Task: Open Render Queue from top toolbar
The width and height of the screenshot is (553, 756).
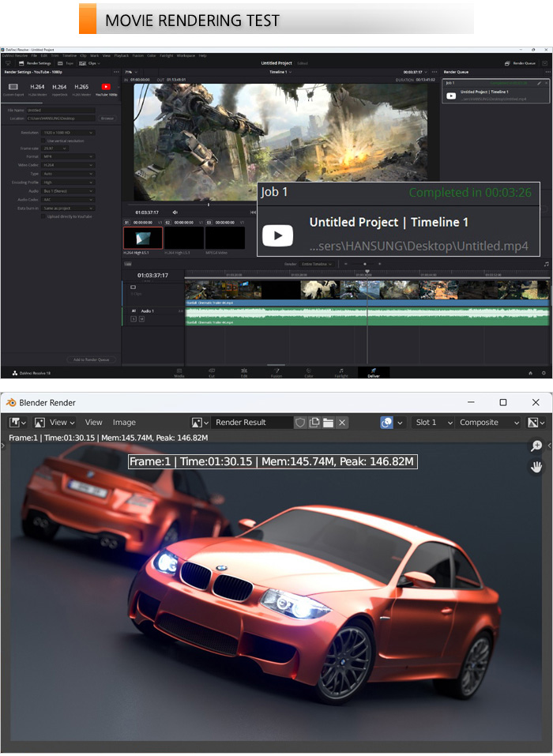Action: [x=521, y=63]
